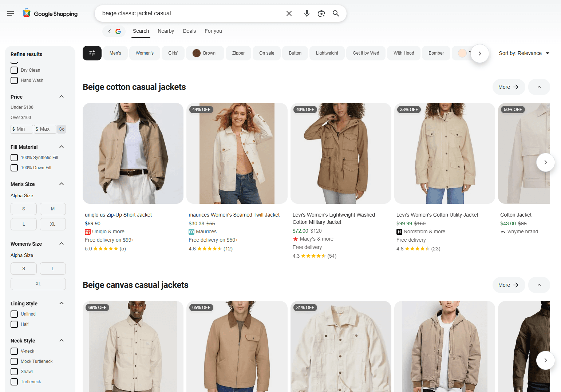561x392 pixels.
Task: Click the whyme.brand store icon
Action: [503, 232]
